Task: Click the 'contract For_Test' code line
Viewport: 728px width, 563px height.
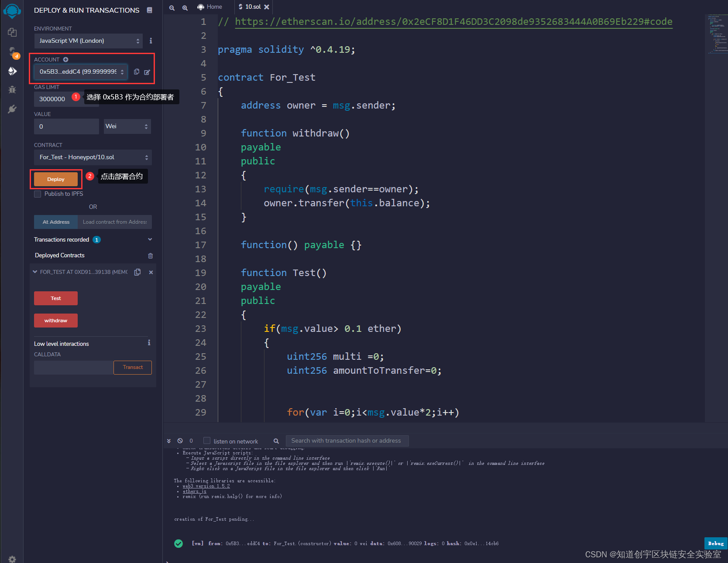Action: tap(266, 78)
